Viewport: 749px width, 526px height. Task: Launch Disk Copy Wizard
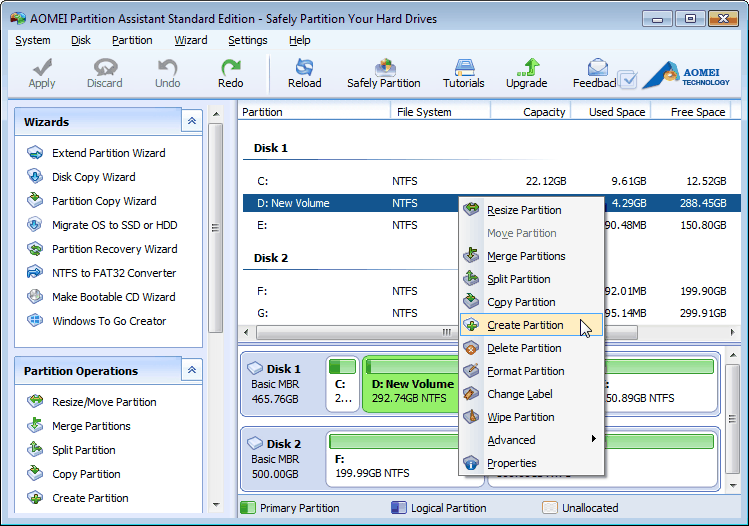94,177
